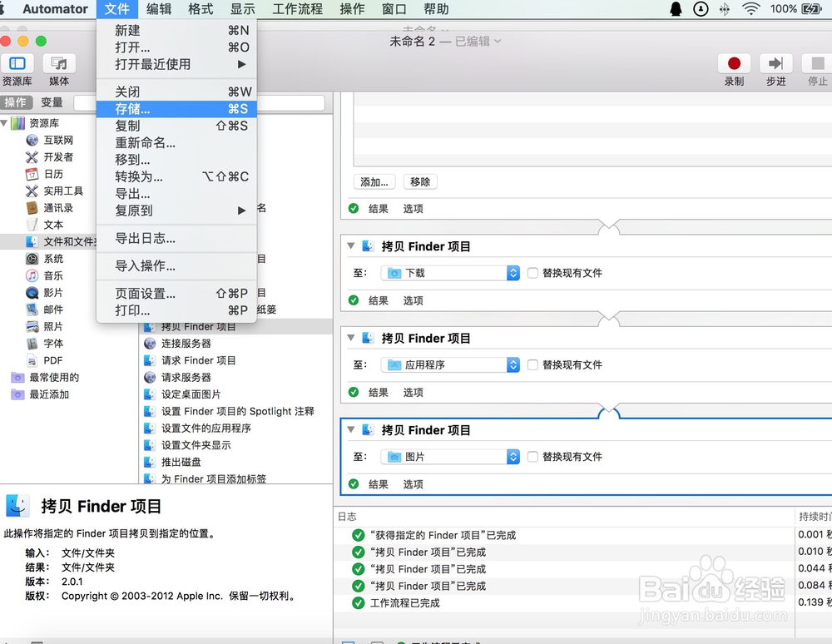Click 结果 under the 下载 copy action
Viewport: 832px width, 644px height.
(x=379, y=300)
